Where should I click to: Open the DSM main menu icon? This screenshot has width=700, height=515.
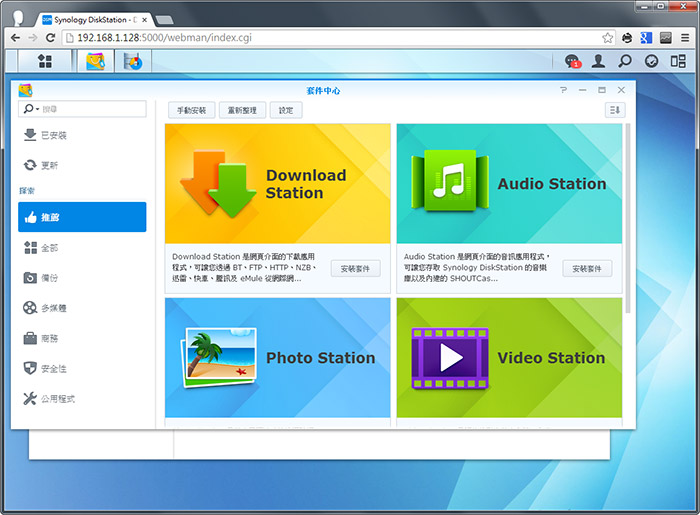click(45, 61)
